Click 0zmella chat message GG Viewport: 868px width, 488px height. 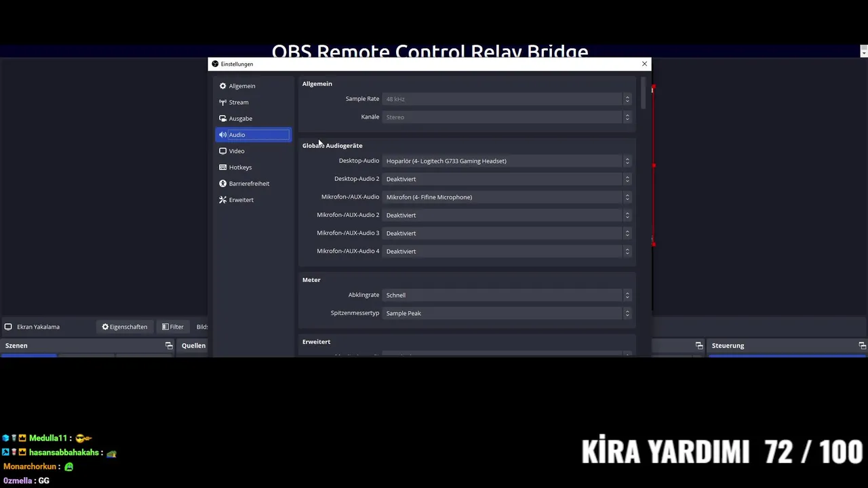pos(44,481)
